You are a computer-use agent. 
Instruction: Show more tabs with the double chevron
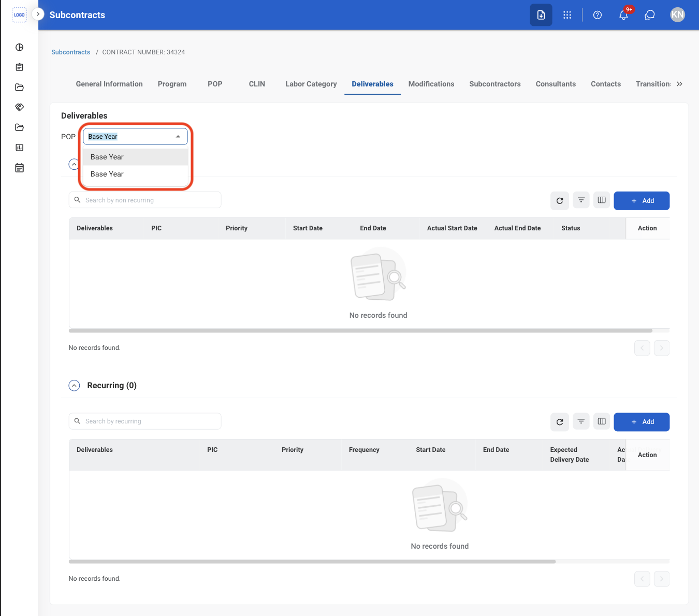(x=679, y=84)
